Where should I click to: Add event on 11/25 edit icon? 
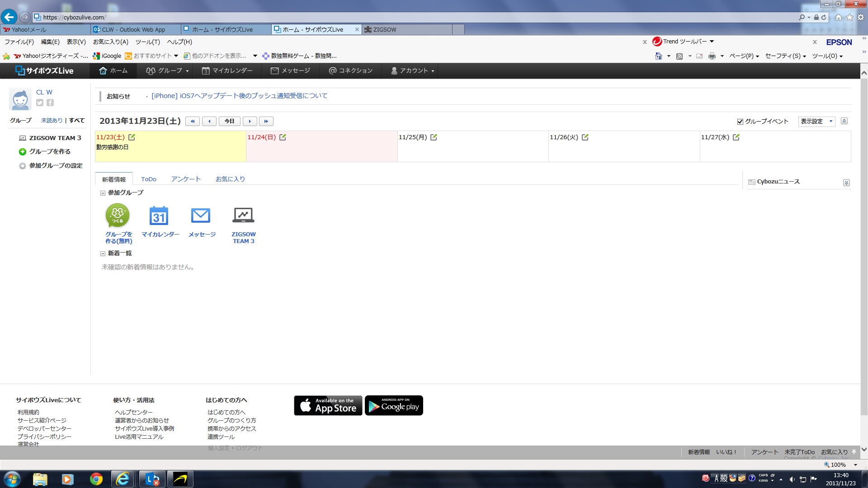(x=434, y=137)
